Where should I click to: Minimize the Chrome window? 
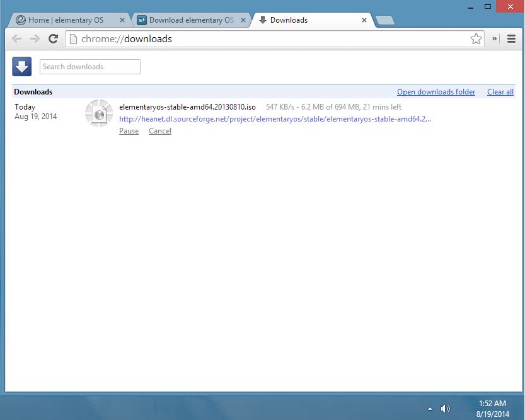[x=471, y=7]
